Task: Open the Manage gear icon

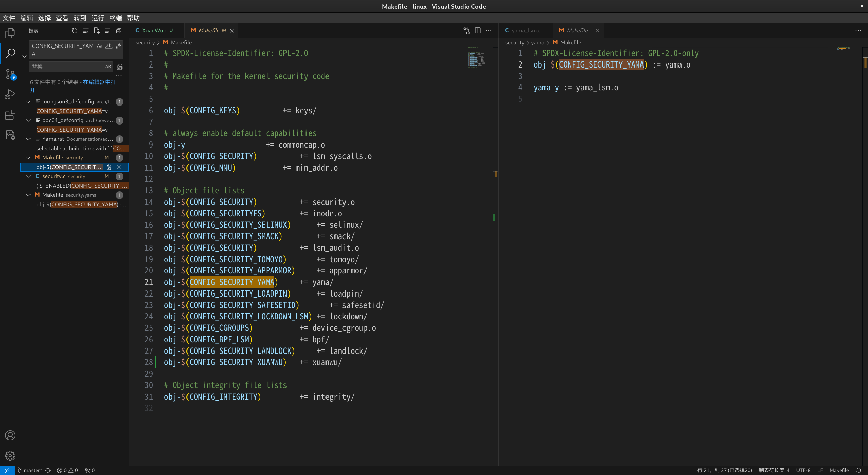Action: click(x=10, y=455)
